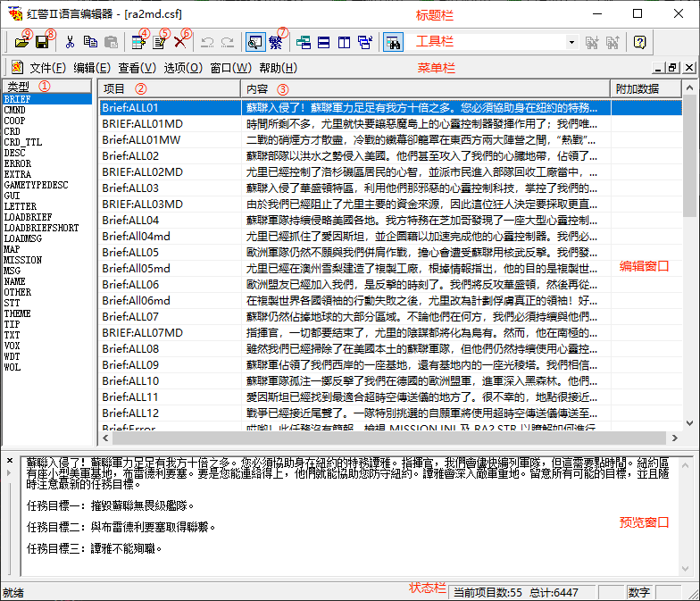Open the 编辑(E) menu
This screenshot has width=700, height=601.
pos(91,68)
